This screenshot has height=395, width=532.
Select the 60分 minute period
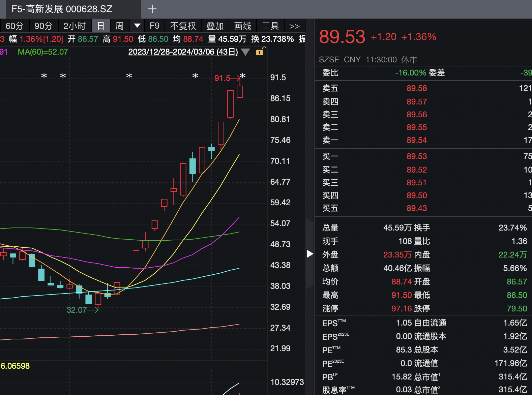[14, 26]
